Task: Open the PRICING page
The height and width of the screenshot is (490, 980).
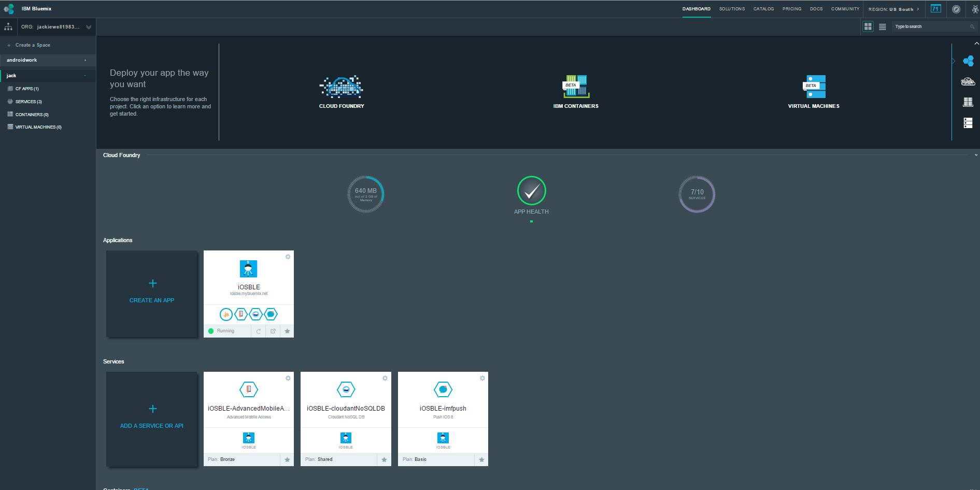Action: coord(792,9)
